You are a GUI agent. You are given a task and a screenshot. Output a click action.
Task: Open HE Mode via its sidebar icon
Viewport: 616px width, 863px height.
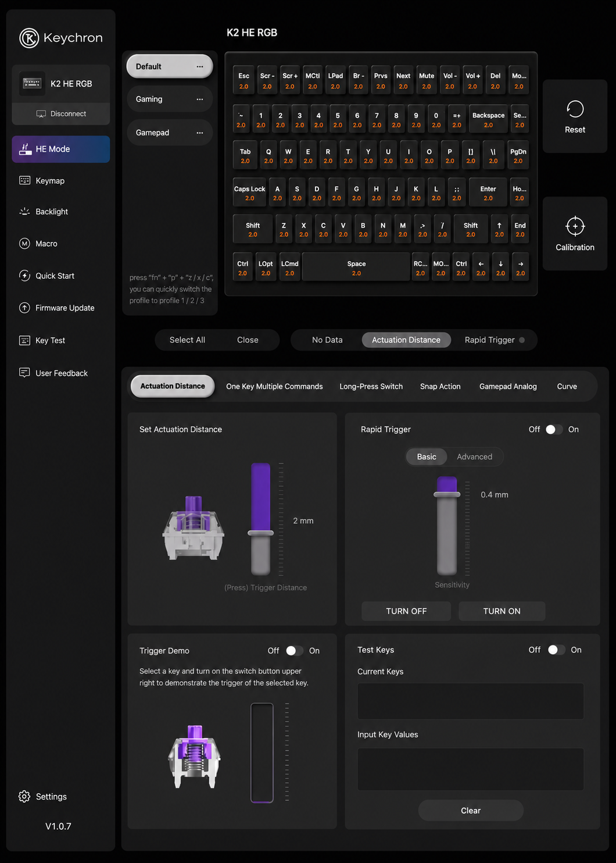pyautogui.click(x=25, y=149)
